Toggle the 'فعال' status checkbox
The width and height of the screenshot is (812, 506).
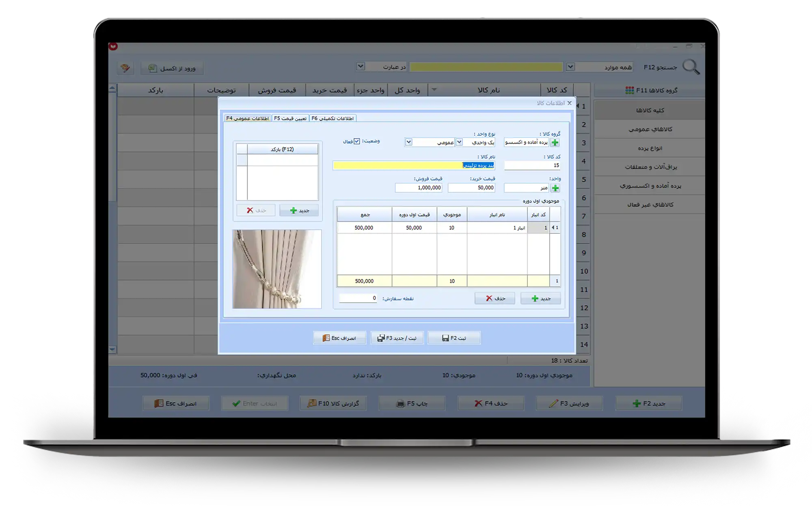coord(356,141)
